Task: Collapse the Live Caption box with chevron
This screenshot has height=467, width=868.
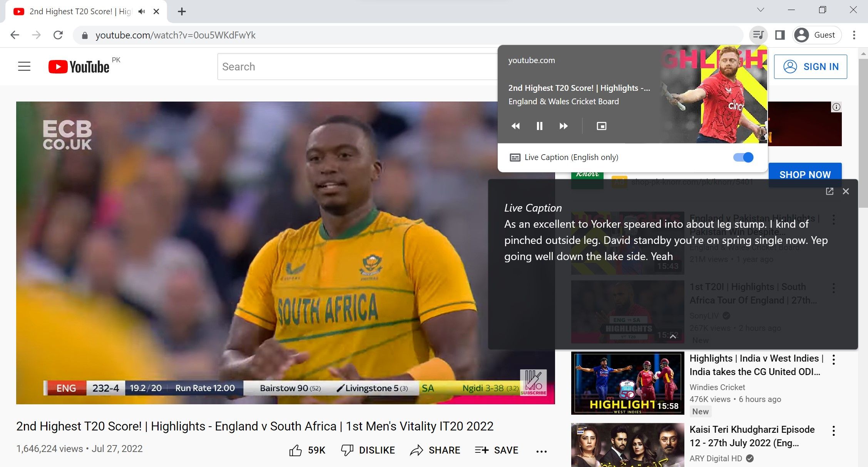Action: (673, 336)
